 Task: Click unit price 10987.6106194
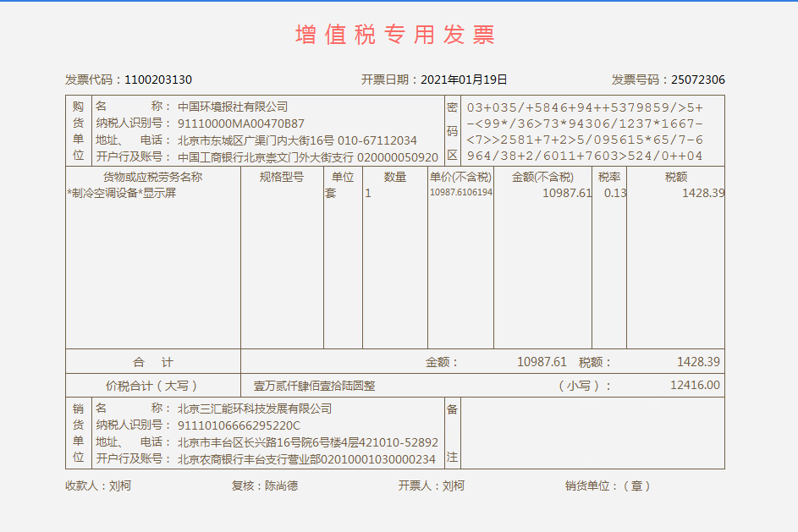click(461, 192)
